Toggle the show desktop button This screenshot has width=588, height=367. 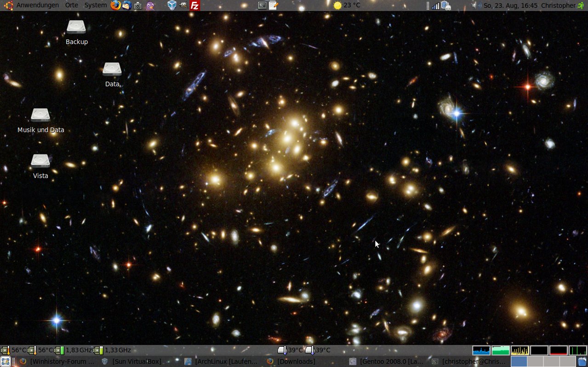[5, 361]
